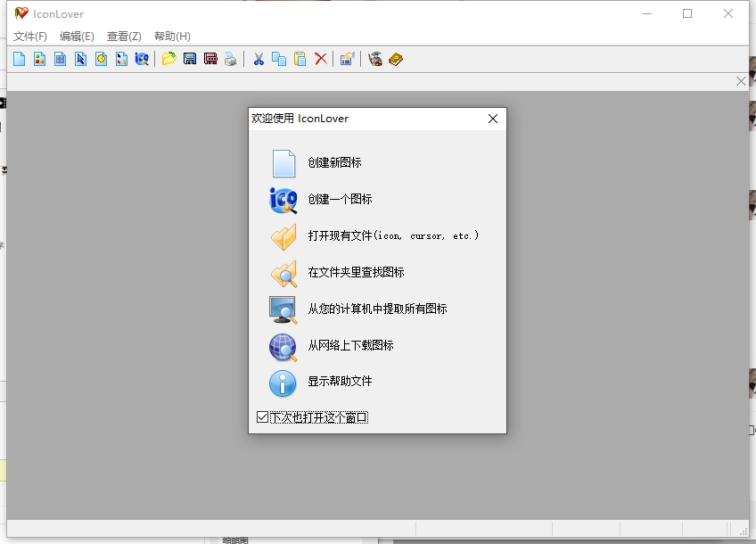This screenshot has width=756, height=544.
Task: Click the ICQ-style icon creation toolbar button
Action: tap(142, 58)
